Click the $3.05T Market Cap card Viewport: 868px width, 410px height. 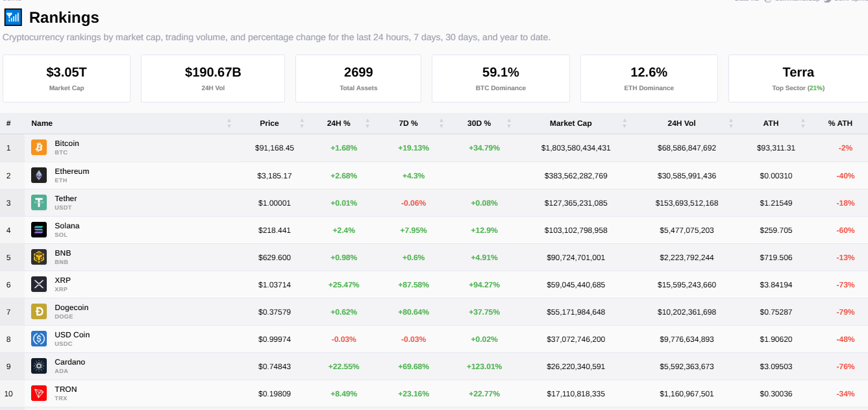point(66,78)
